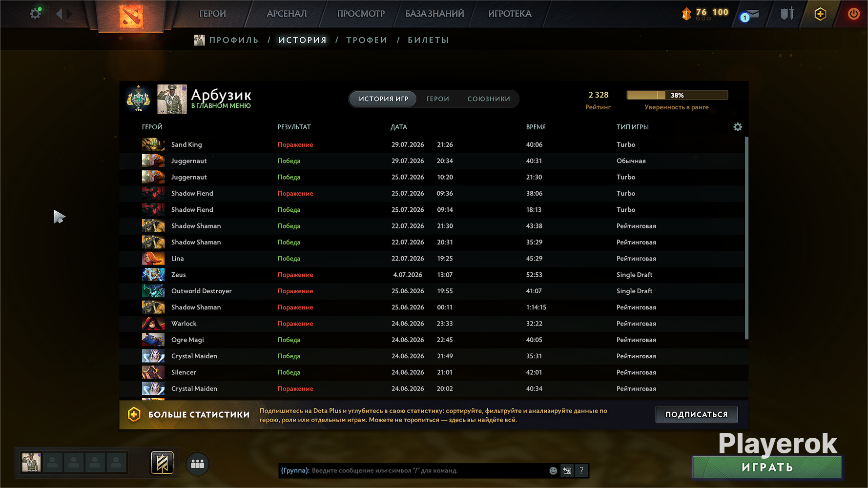Click the red power quit icon
The image size is (868, 488).
tap(853, 14)
